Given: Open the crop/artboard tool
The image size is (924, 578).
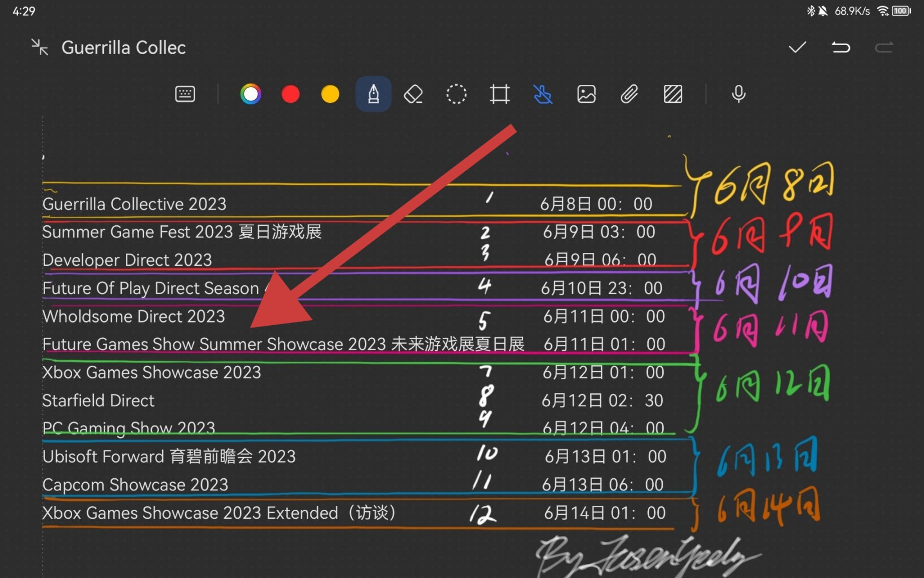Looking at the screenshot, I should click(x=500, y=94).
